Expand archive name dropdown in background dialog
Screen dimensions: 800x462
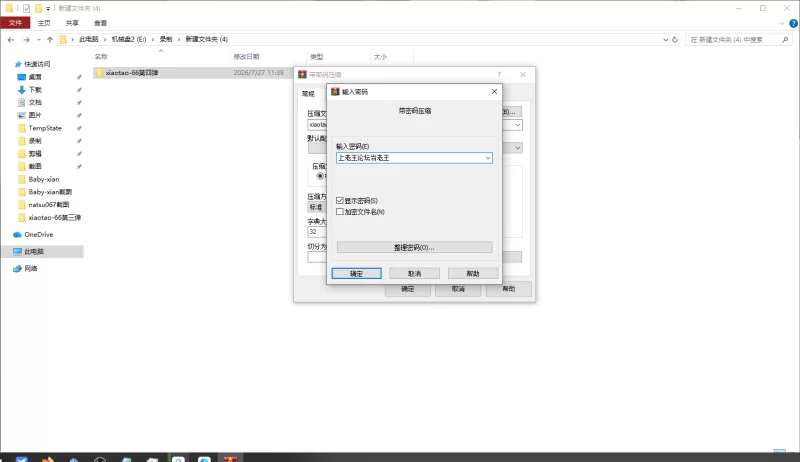[x=517, y=125]
